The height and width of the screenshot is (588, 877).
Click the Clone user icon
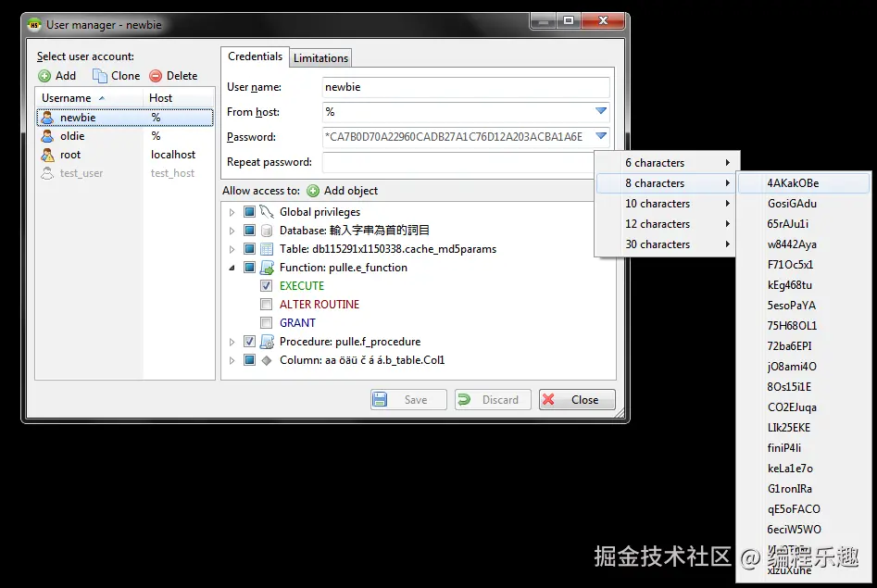[100, 76]
